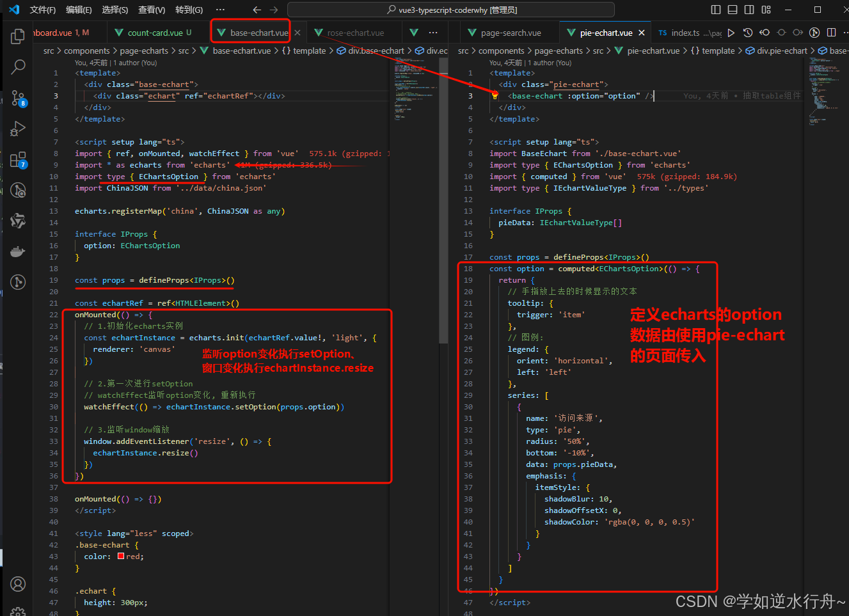Close the base-echart.vue tab
849x616 pixels.
[x=298, y=33]
